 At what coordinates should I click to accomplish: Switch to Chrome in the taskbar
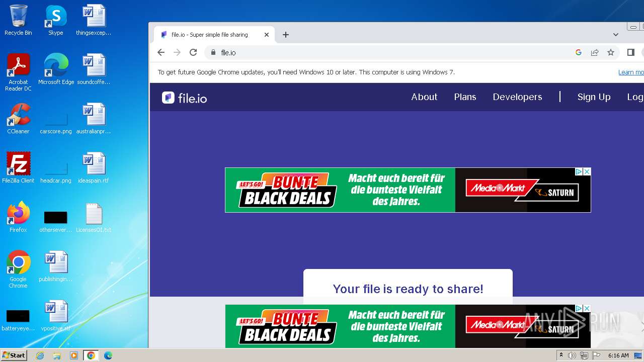tap(91, 355)
